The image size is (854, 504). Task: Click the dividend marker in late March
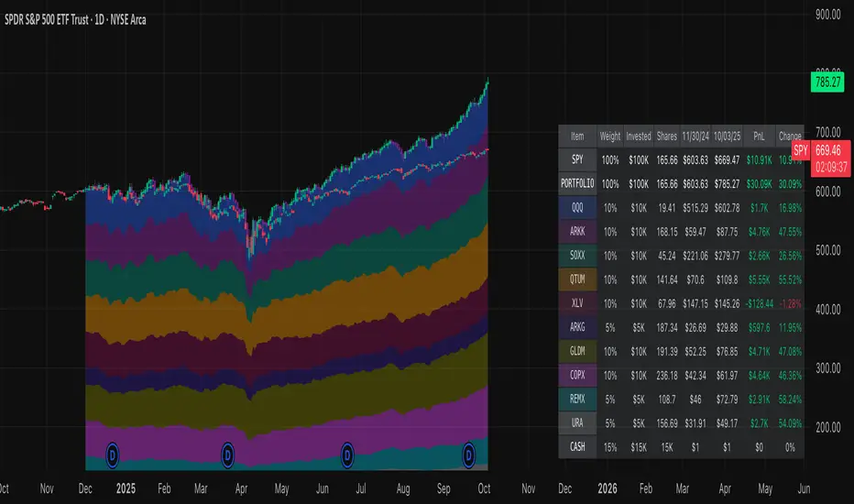pyautogui.click(x=228, y=453)
